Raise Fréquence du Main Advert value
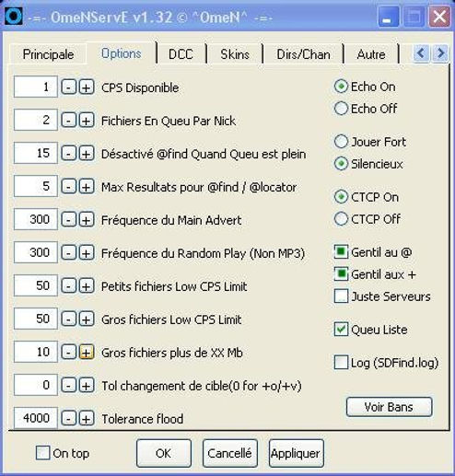Image resolution: width=455 pixels, height=476 pixels. tap(87, 220)
